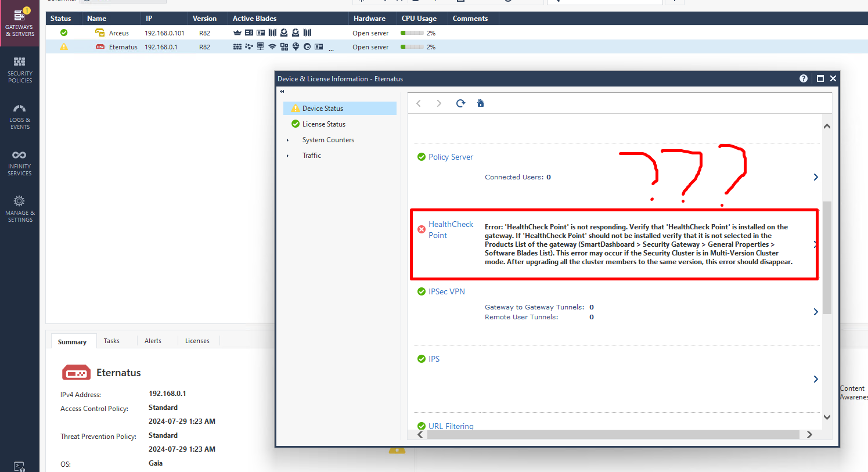Switch to the Tasks tab
The width and height of the screenshot is (868, 472).
[111, 341]
